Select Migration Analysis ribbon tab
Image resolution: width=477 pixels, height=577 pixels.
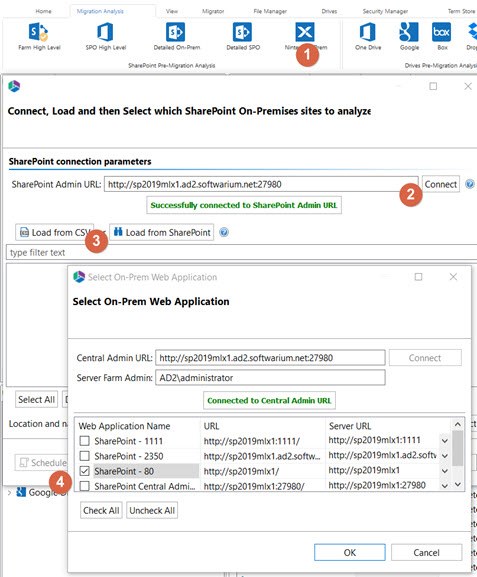point(100,11)
